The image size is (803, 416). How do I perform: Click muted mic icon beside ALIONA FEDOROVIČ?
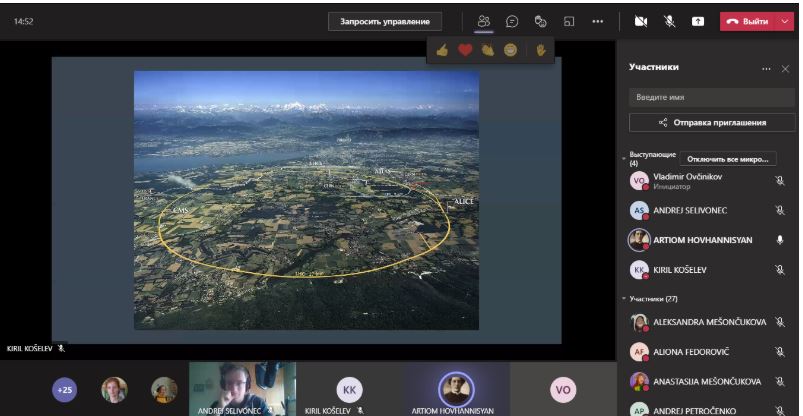(779, 352)
